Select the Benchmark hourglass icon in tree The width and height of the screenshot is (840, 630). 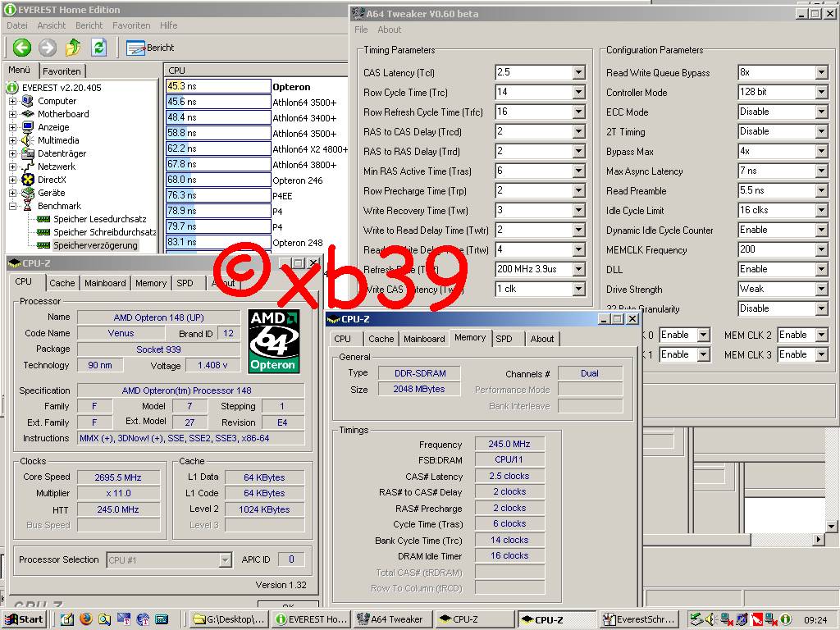(x=27, y=206)
